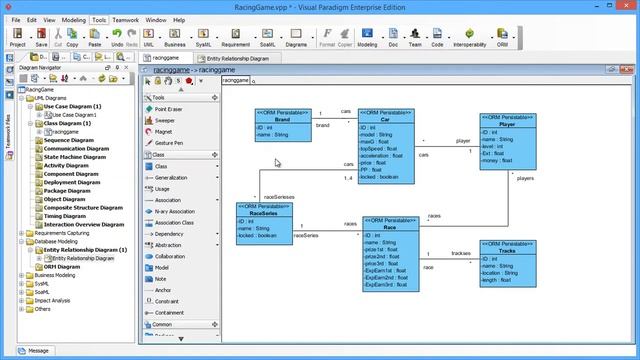
Task: Open the SoaML toolbar icon
Action: pos(267,38)
